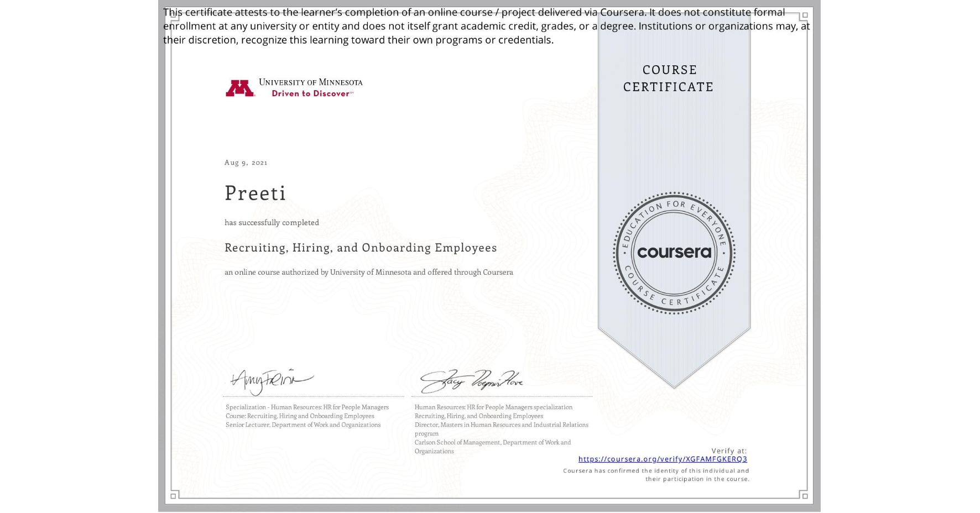Click the Amy signature on the left
Image resolution: width=980 pixels, height=513 pixels.
pyautogui.click(x=272, y=381)
